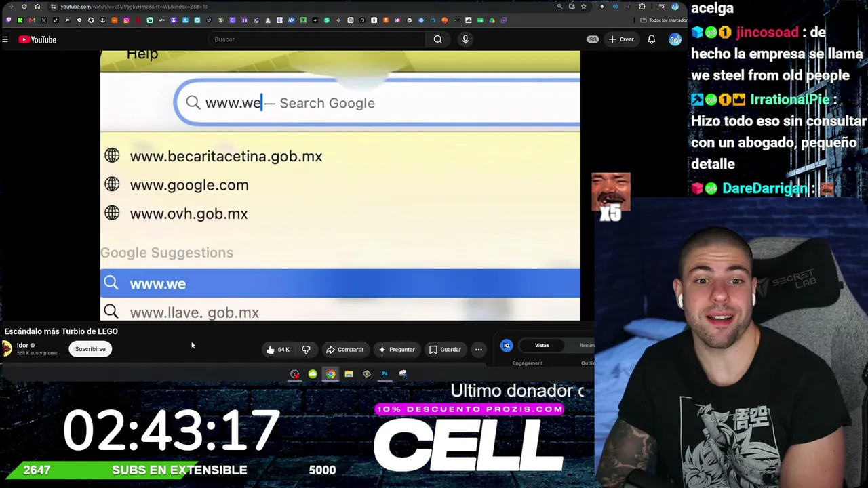This screenshot has width=868, height=488.
Task: Click the SS badge near Crear
Action: 593,39
